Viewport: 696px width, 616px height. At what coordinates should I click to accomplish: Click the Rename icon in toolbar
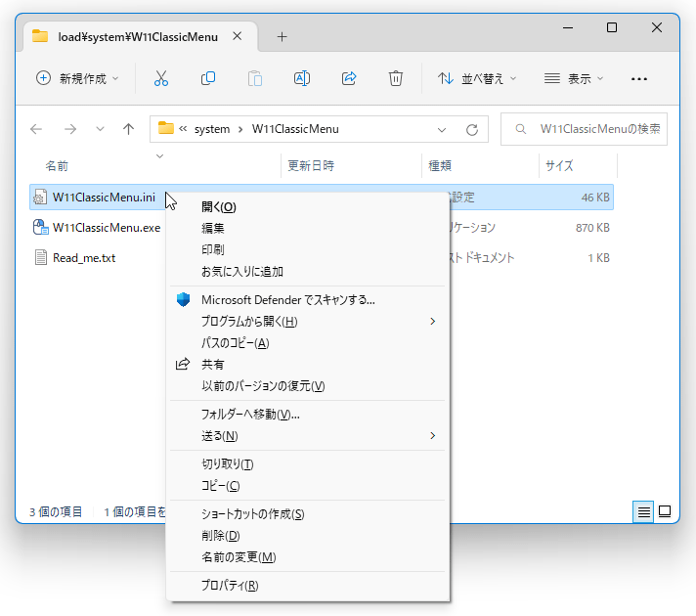(x=302, y=78)
